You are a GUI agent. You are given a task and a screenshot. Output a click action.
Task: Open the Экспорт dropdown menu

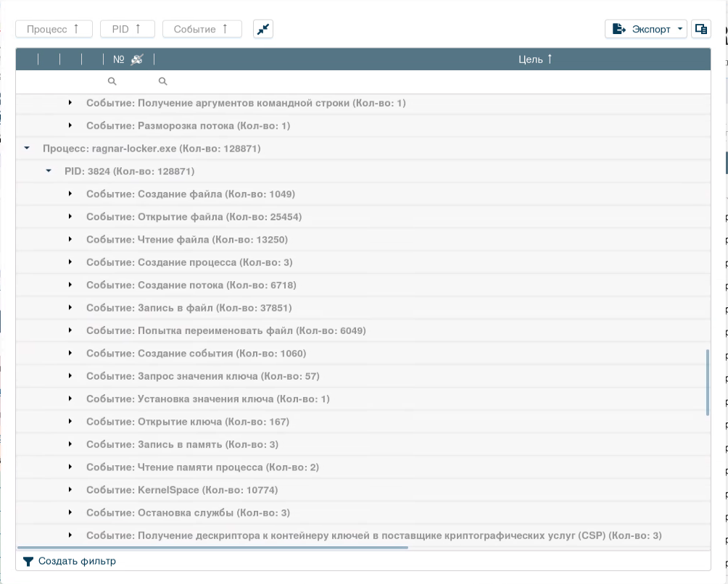647,29
